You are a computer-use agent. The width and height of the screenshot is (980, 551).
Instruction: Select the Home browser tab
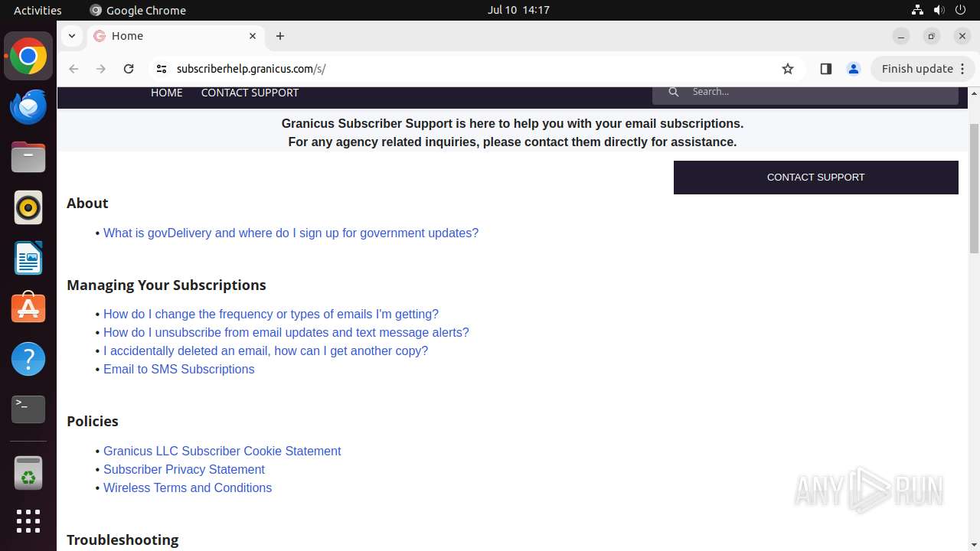pos(176,36)
